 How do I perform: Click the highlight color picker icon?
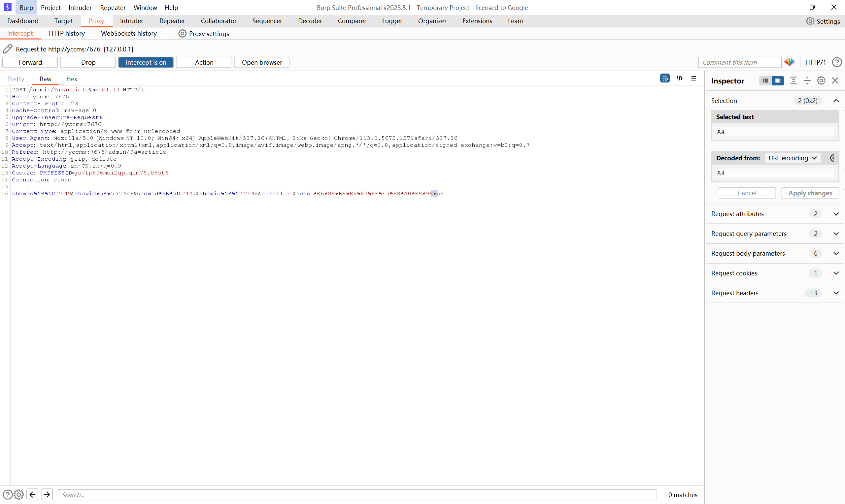coord(789,62)
